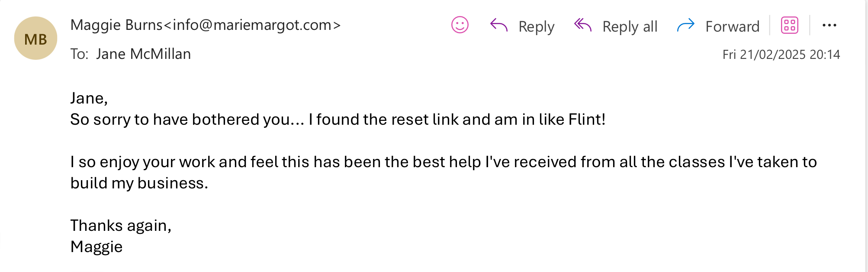Image resolution: width=868 pixels, height=272 pixels.
Task: Select recipient Jane McMillan
Action: tap(143, 54)
